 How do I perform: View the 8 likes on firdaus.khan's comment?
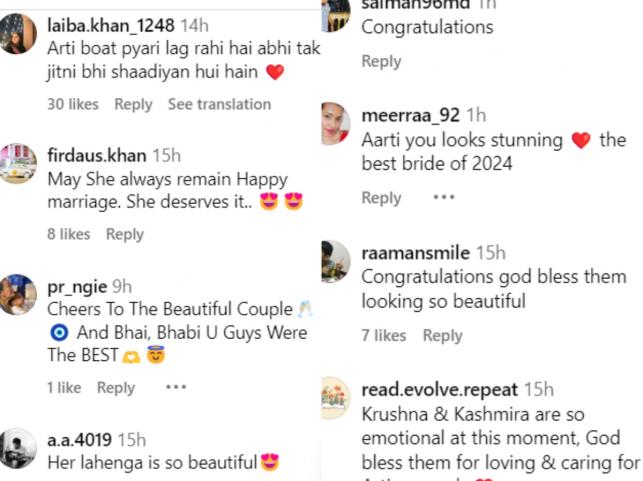point(69,234)
